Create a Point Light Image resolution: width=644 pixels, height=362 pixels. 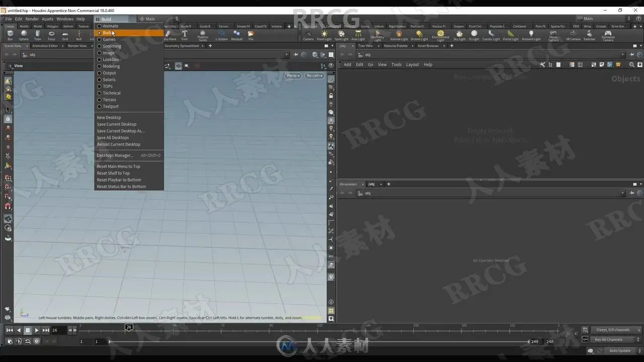pos(324,35)
